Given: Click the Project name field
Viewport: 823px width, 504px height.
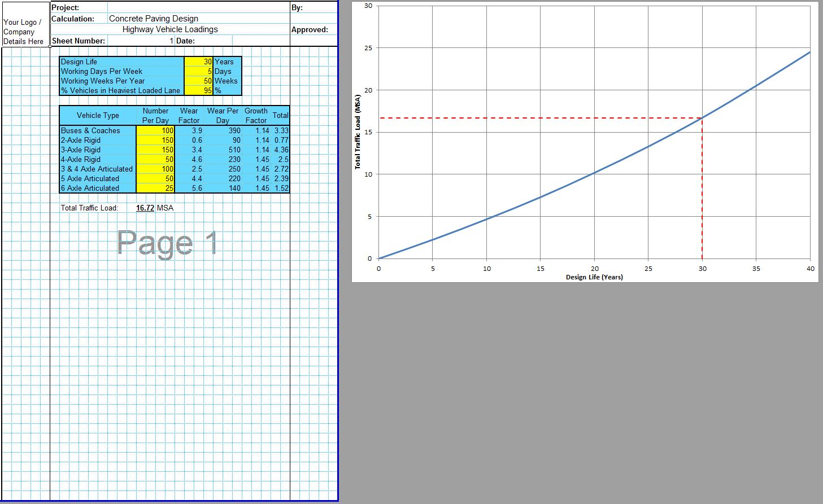Looking at the screenshot, I should [x=169, y=7].
